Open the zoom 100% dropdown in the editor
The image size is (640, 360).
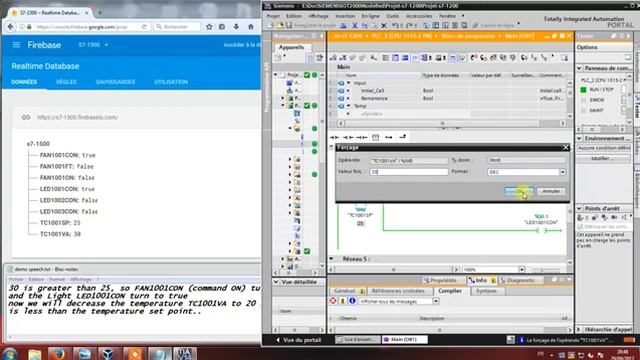coord(522,269)
